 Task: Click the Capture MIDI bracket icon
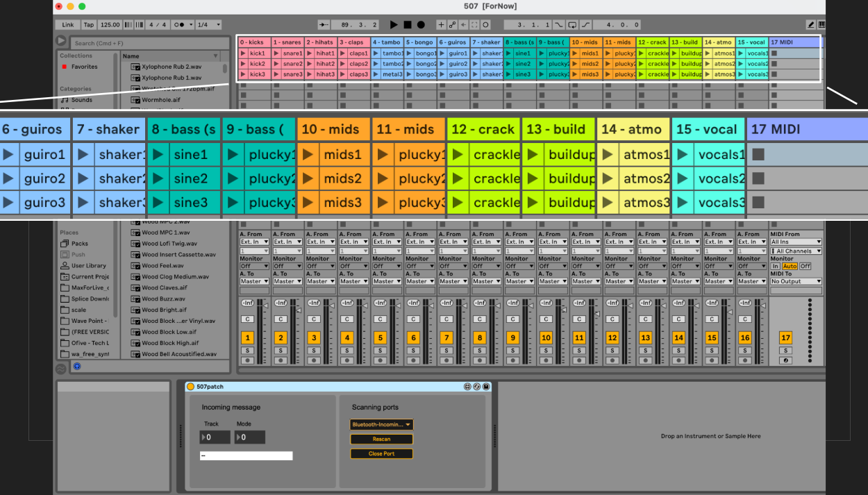click(474, 24)
